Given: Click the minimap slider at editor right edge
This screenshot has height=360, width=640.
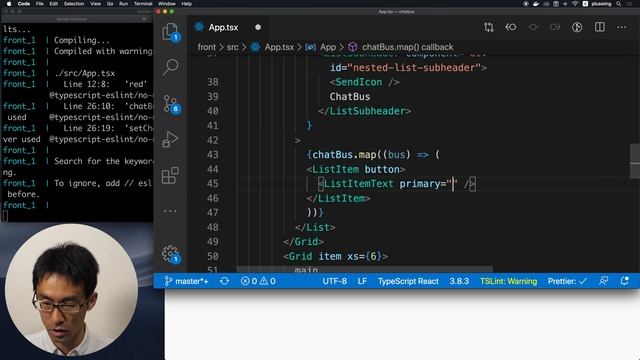Looking at the screenshot, I should [x=635, y=161].
